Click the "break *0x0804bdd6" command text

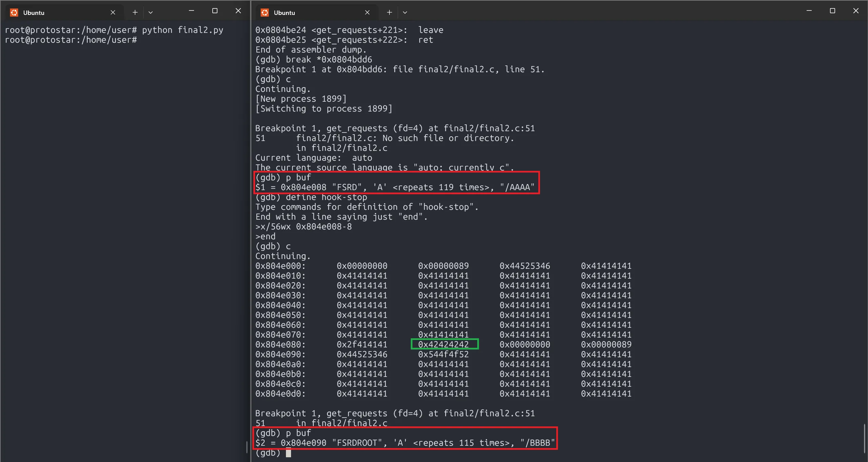point(329,60)
